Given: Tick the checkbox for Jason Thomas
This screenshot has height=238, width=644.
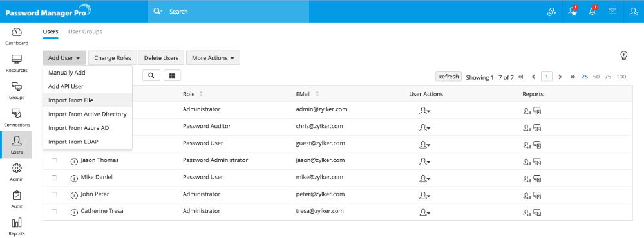Looking at the screenshot, I should point(54,160).
